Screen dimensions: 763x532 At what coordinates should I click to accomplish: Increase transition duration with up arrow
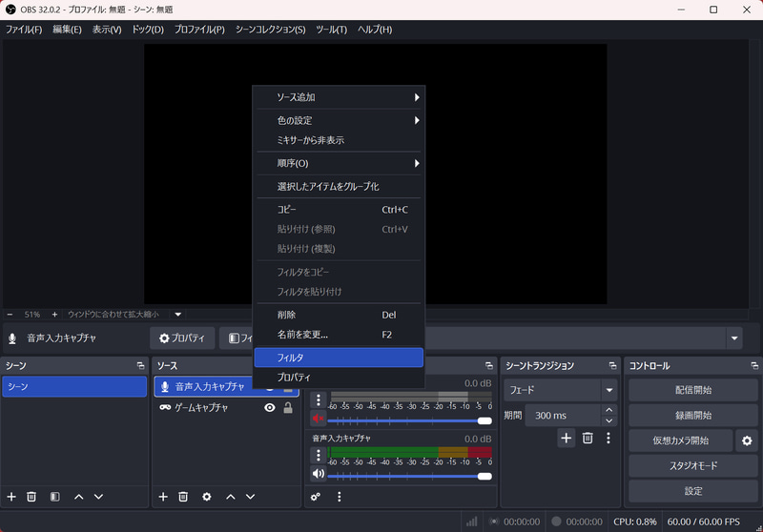(608, 409)
